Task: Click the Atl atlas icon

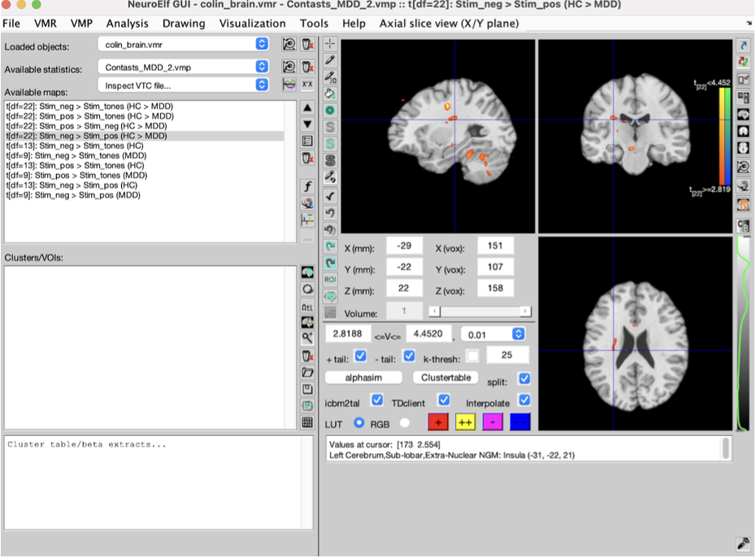Action: pos(307,307)
